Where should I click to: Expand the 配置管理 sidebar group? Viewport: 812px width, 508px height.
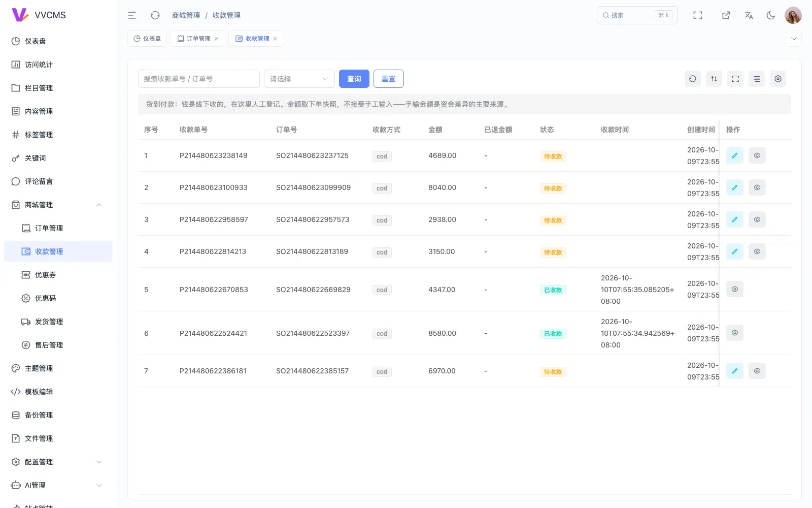(x=58, y=462)
